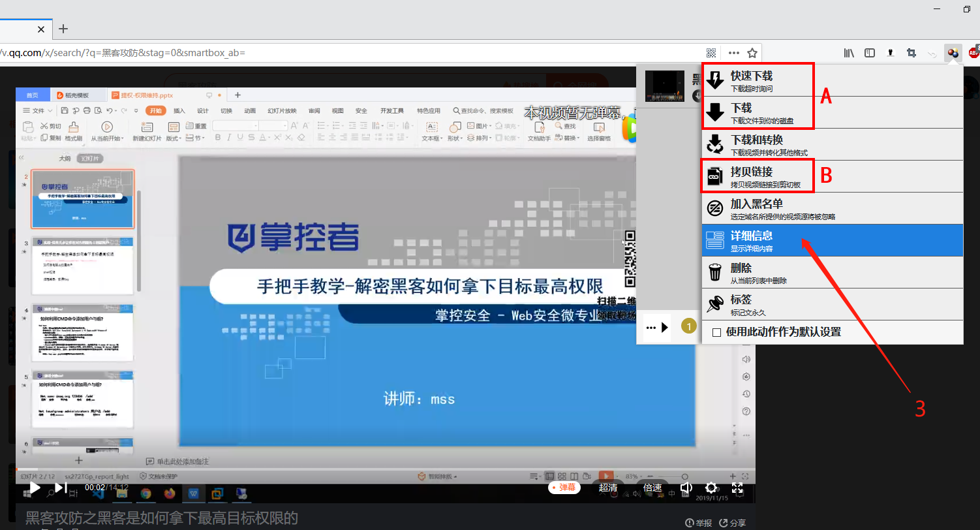The height and width of the screenshot is (530, 980).
Task: Add source to blacklist with 加入黑名单
Action: click(x=833, y=208)
